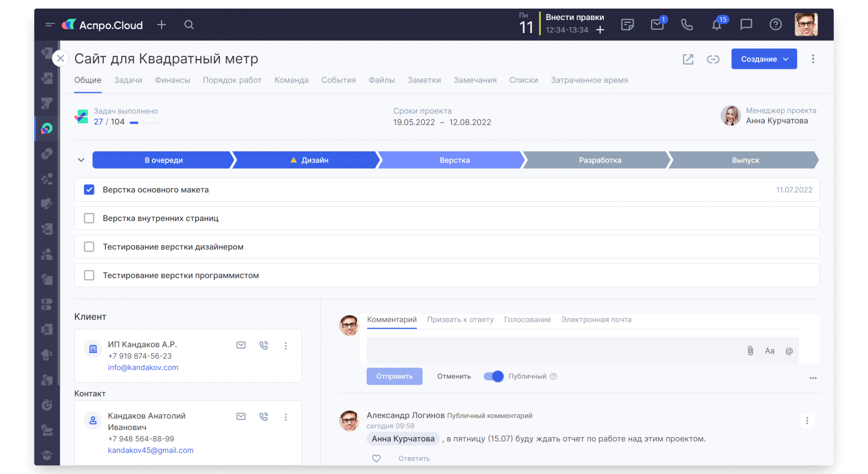
Task: Open the Команда tab
Action: pos(291,80)
